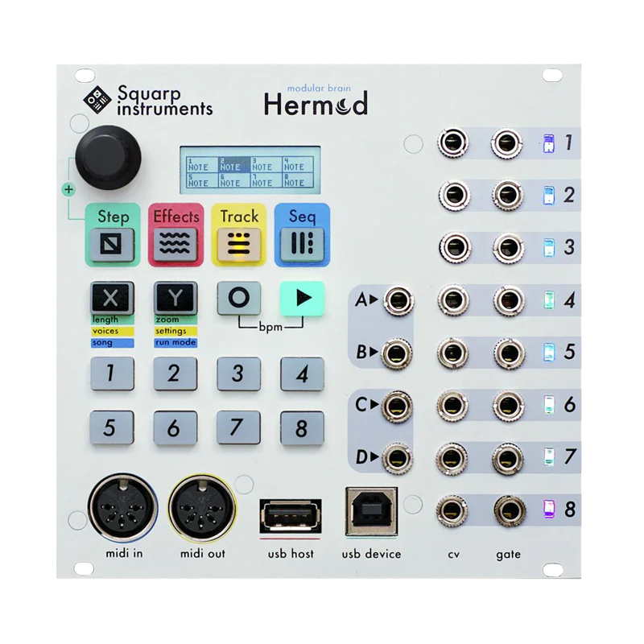Select the Track mode button
Image resolution: width=644 pixels, height=644 pixels.
(238, 245)
